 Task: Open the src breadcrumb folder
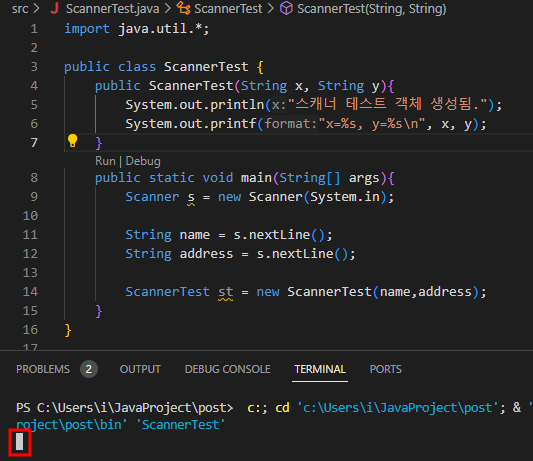click(20, 8)
